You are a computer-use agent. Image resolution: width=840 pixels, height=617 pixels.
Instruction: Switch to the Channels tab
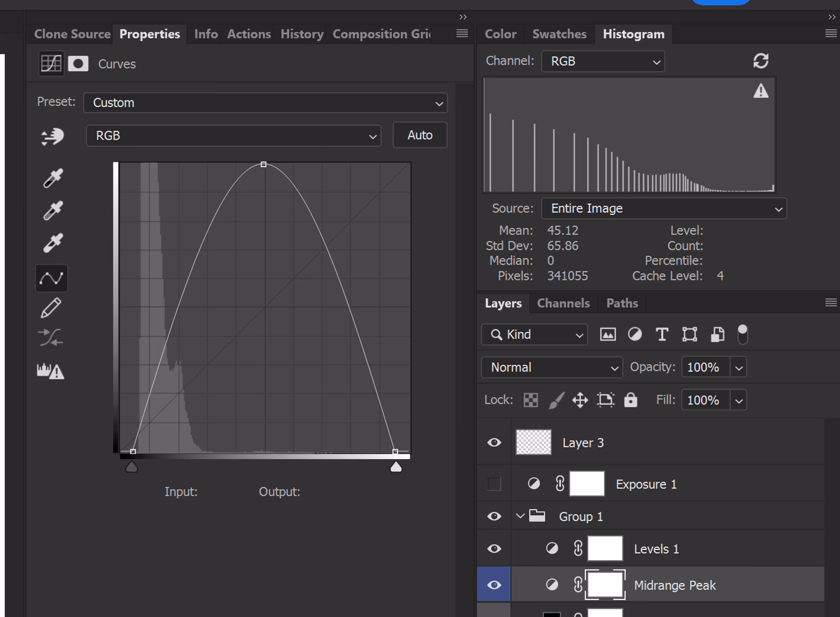[x=563, y=303]
